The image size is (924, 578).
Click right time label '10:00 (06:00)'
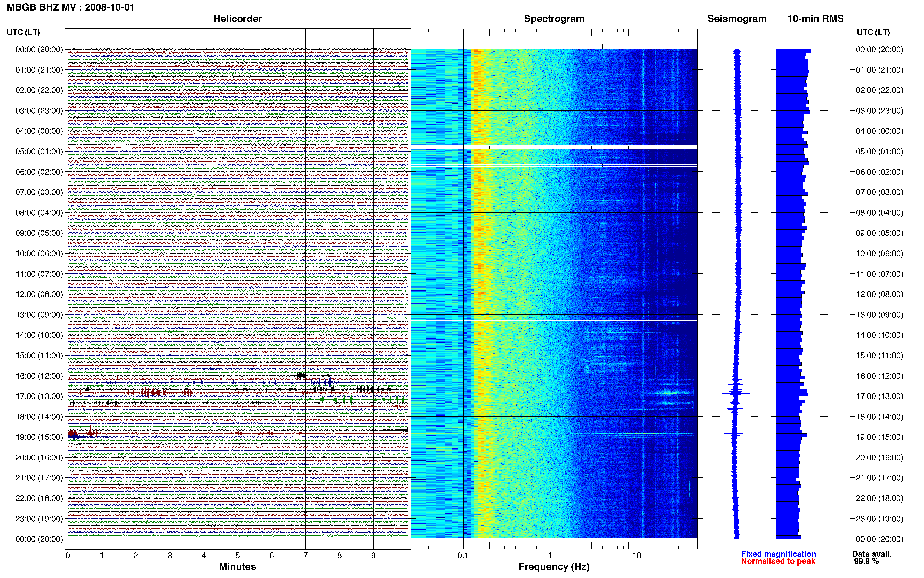(x=879, y=253)
